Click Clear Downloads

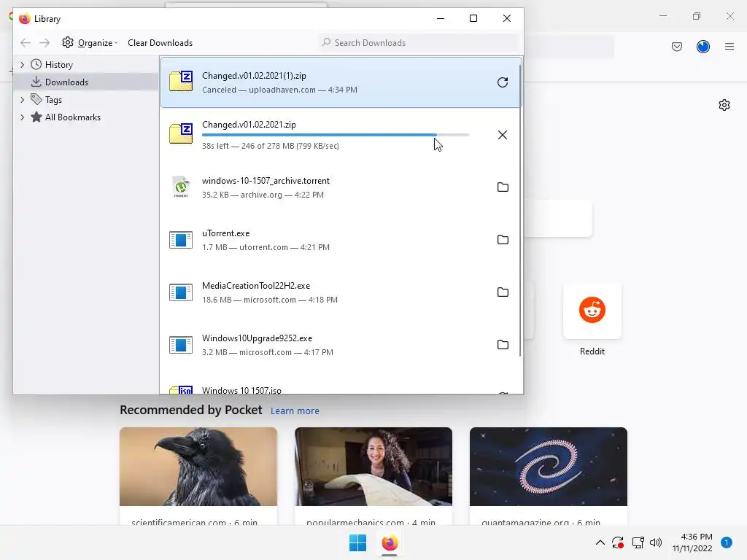tap(160, 43)
